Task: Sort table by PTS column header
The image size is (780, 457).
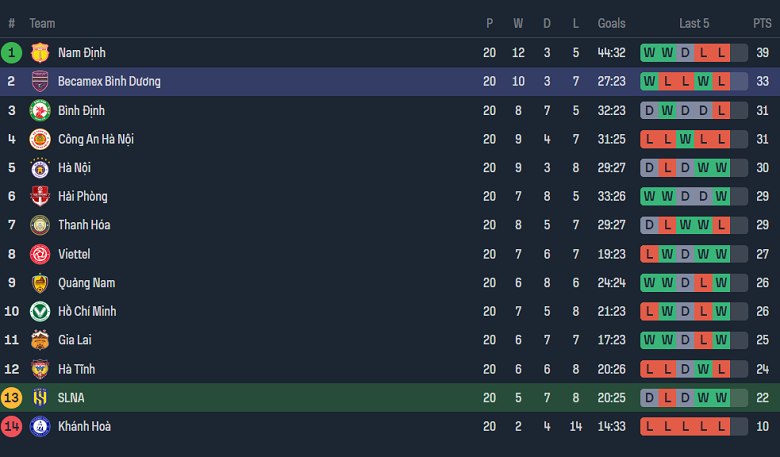Action: point(762,23)
